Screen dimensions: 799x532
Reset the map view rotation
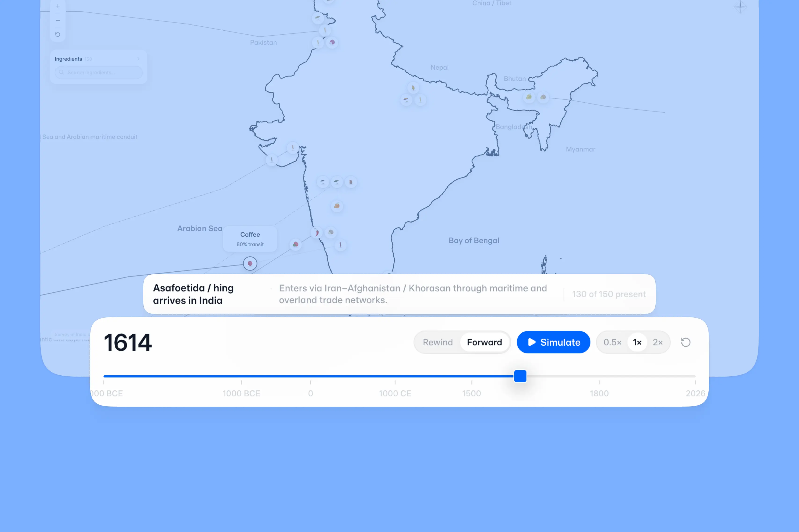click(58, 35)
